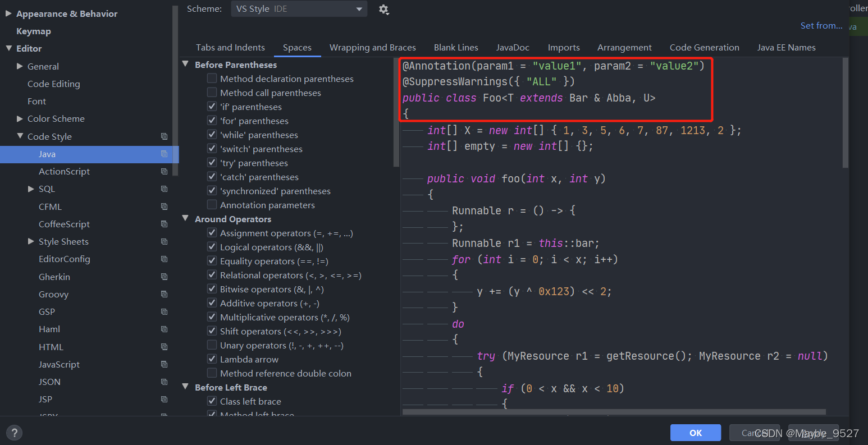Click the copy-settings icon beside Groovy
The image size is (868, 445).
tap(164, 294)
